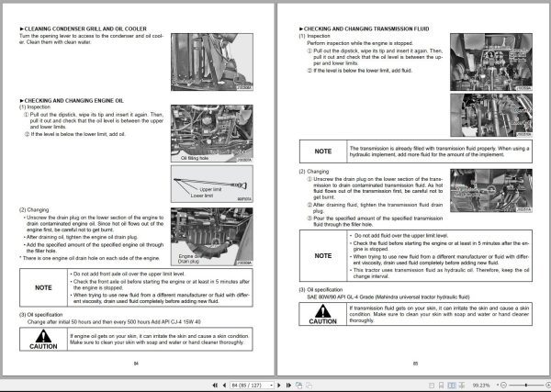The height and width of the screenshot is (392, 551).
Task: Open the page number dropdown
Action: [271, 386]
